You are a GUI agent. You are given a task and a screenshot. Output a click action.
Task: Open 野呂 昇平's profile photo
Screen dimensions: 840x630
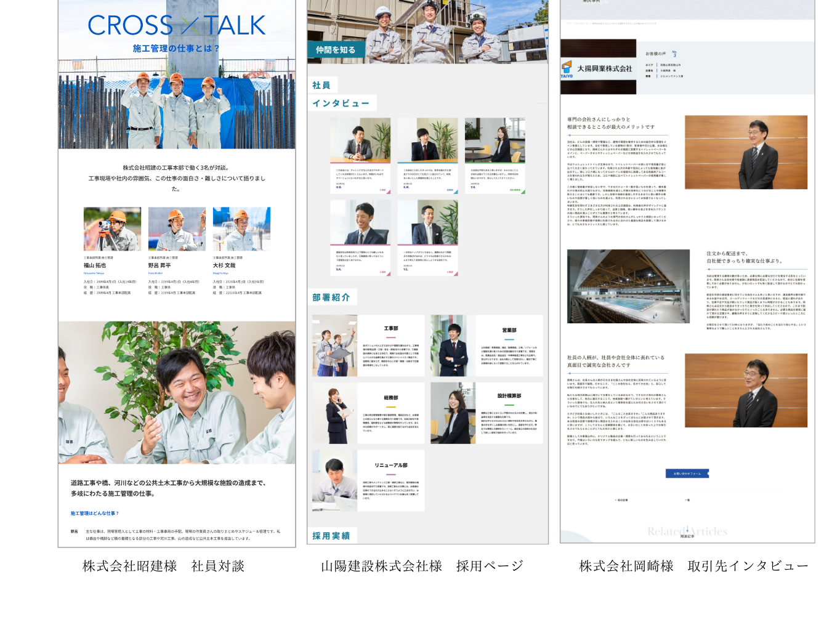click(x=177, y=229)
